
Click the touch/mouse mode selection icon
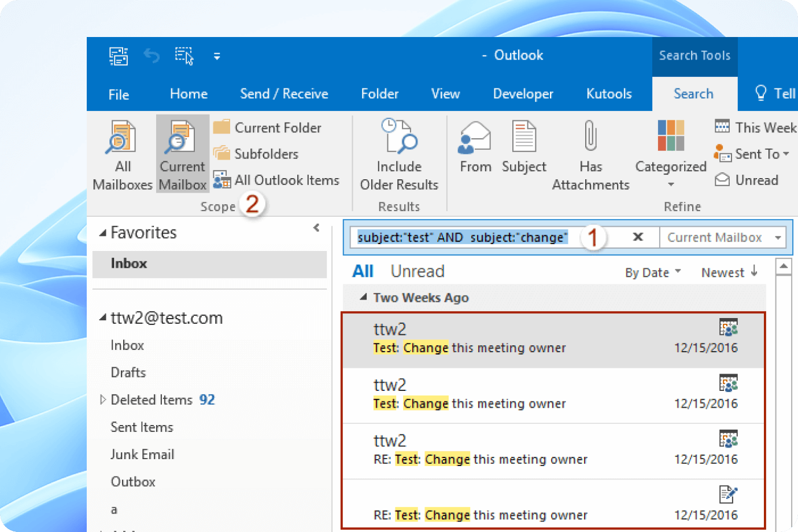click(184, 56)
